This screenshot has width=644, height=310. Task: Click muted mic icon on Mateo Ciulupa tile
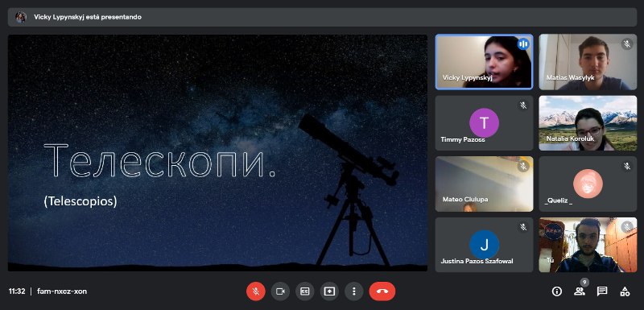pos(523,167)
